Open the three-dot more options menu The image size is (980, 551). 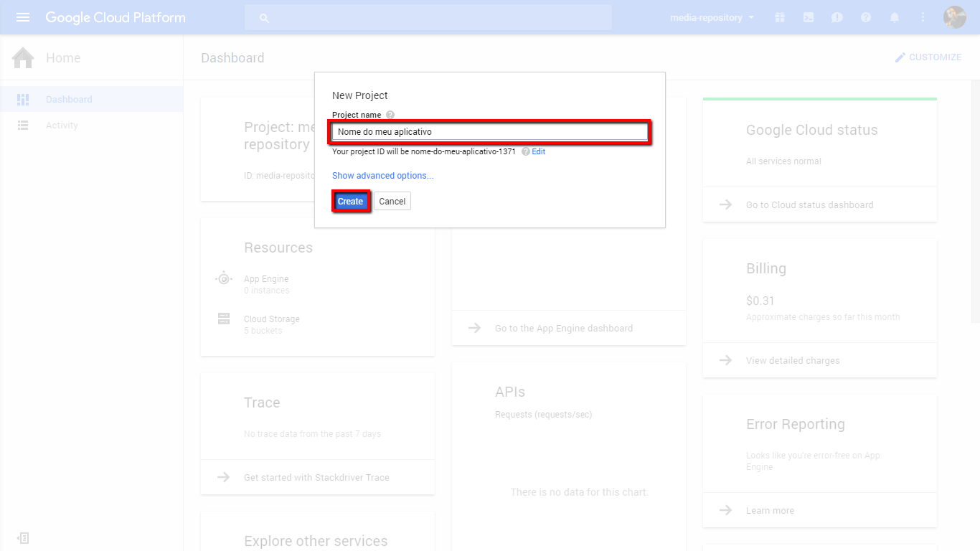[x=923, y=17]
